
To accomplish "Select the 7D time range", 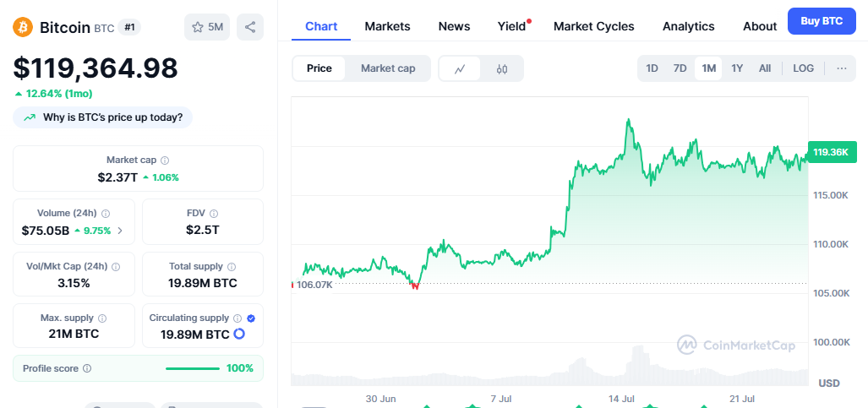I will coord(680,68).
